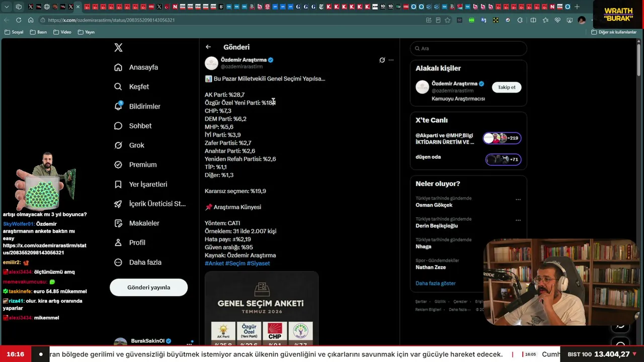
Task: Click the x.com address bar URL
Action: pos(111,20)
